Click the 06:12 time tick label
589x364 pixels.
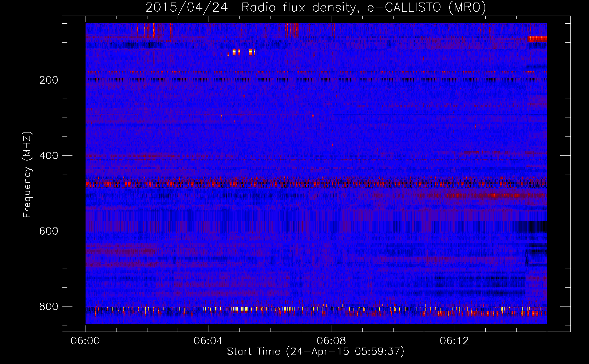[x=454, y=341]
